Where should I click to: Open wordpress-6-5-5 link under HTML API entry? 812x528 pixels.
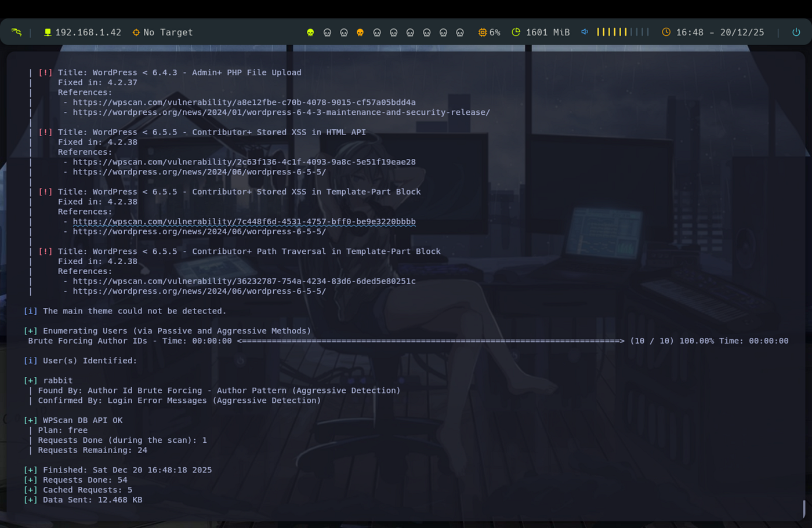click(200, 172)
